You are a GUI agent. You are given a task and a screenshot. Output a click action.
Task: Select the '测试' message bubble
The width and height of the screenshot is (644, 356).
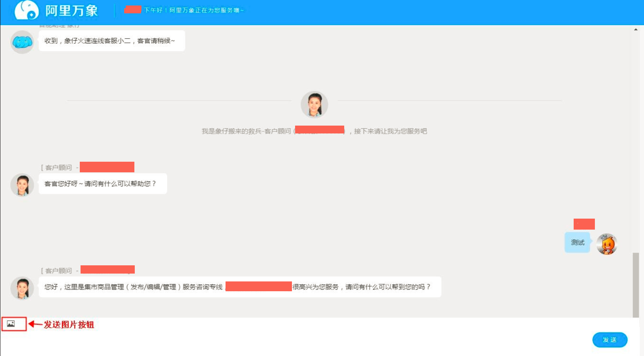577,243
